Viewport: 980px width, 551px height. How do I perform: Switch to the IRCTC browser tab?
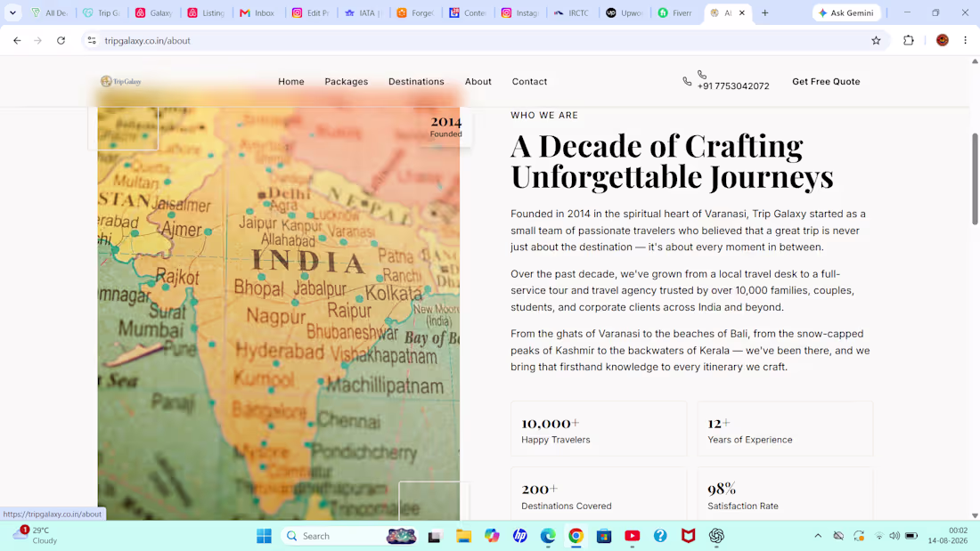click(572, 12)
